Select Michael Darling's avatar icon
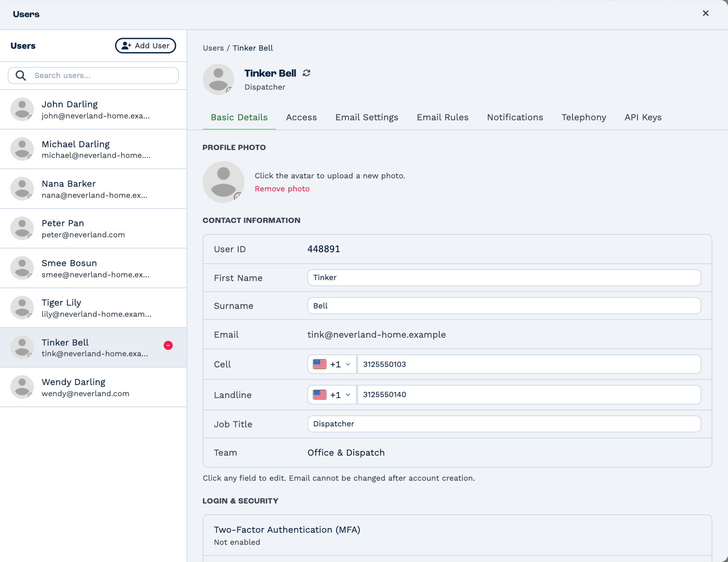 (22, 149)
